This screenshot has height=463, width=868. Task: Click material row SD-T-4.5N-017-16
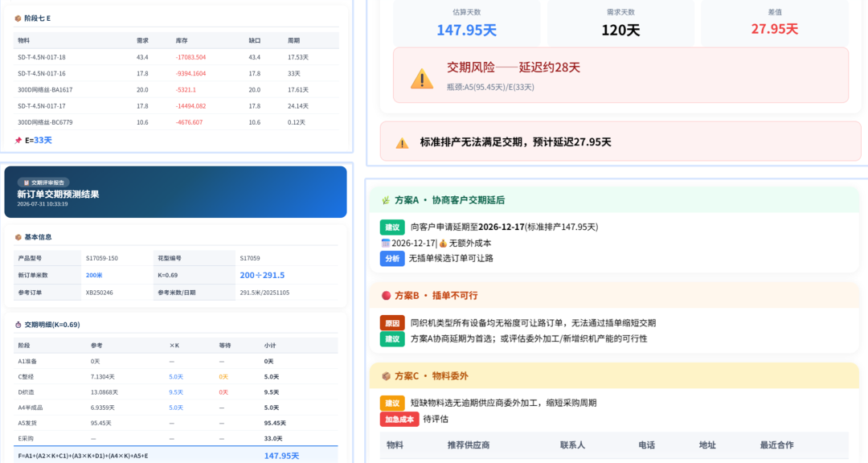(176, 74)
